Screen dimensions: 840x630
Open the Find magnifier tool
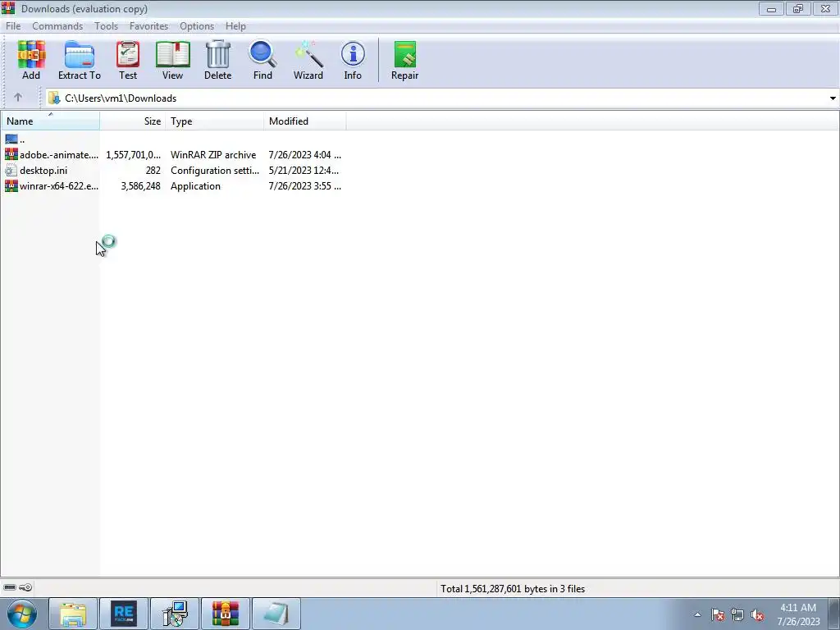(x=262, y=60)
